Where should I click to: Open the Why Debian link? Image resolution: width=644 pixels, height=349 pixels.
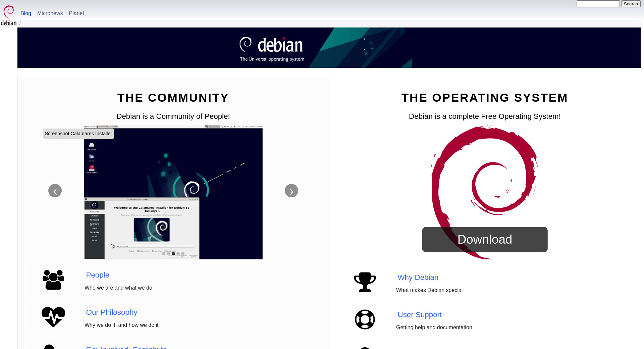coord(418,278)
